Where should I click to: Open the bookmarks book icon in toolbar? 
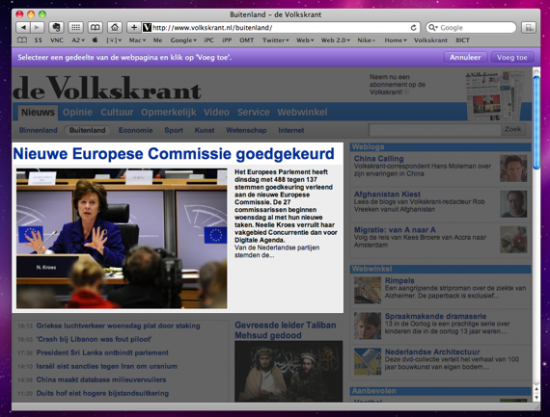[x=95, y=27]
